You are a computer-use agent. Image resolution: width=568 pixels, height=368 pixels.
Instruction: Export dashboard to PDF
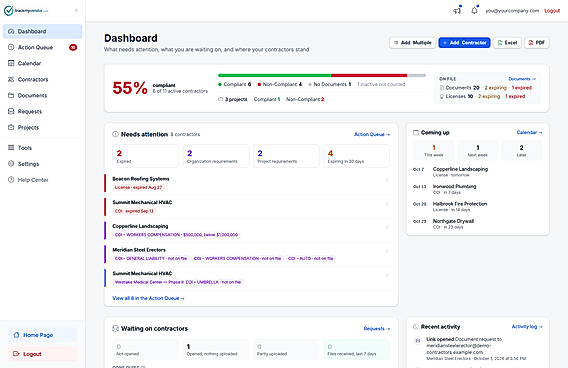click(536, 43)
